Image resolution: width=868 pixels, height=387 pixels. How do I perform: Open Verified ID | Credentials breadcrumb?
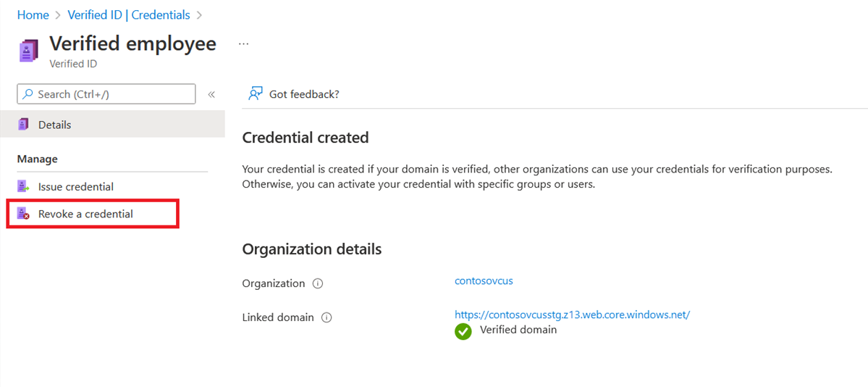click(128, 15)
